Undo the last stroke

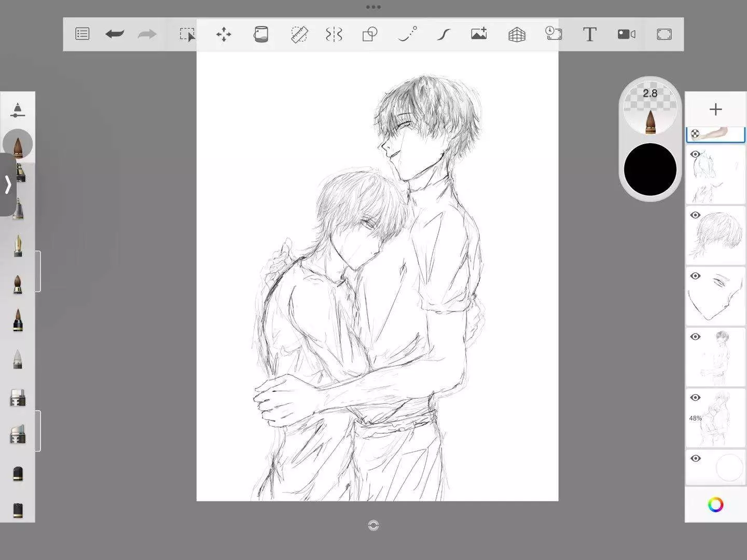tap(114, 34)
